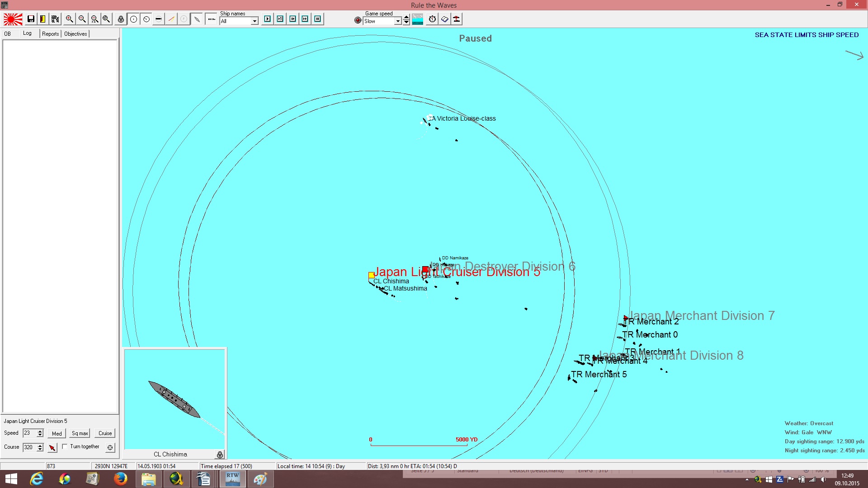Increase game speed with up arrow
Image resolution: width=868 pixels, height=488 pixels.
click(406, 18)
